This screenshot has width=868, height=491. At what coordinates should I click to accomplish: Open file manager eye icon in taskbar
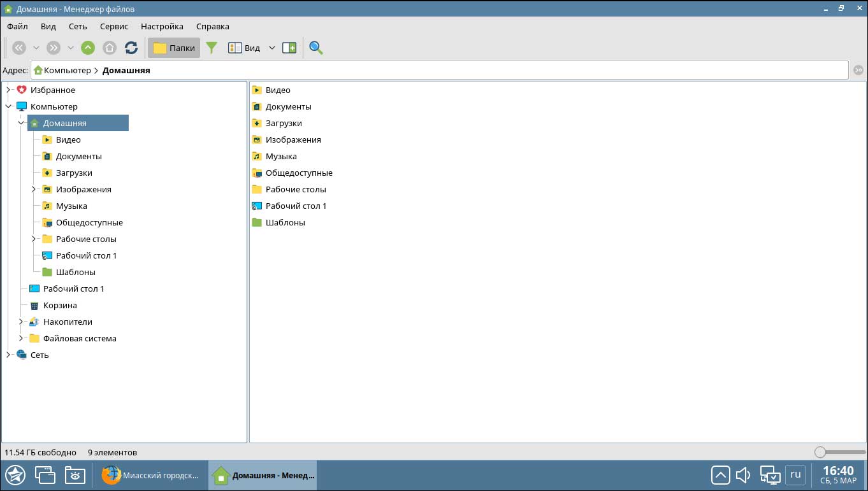coord(75,474)
